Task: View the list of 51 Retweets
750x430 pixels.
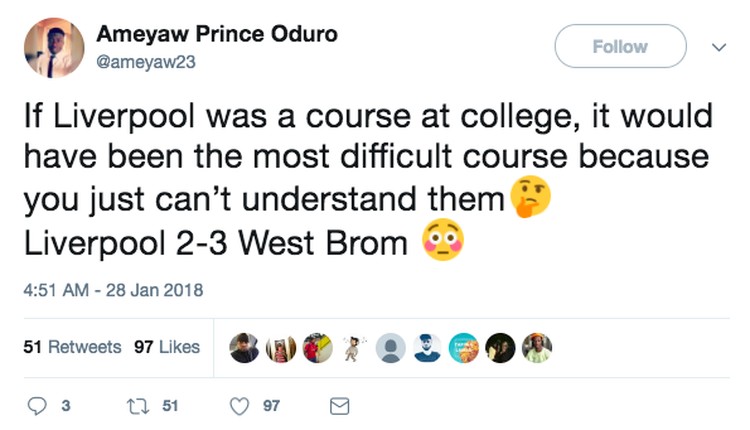Action: (x=71, y=347)
